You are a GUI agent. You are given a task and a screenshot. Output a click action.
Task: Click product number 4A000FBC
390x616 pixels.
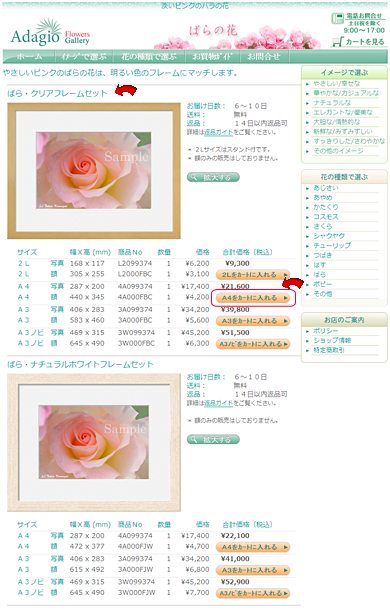click(135, 297)
